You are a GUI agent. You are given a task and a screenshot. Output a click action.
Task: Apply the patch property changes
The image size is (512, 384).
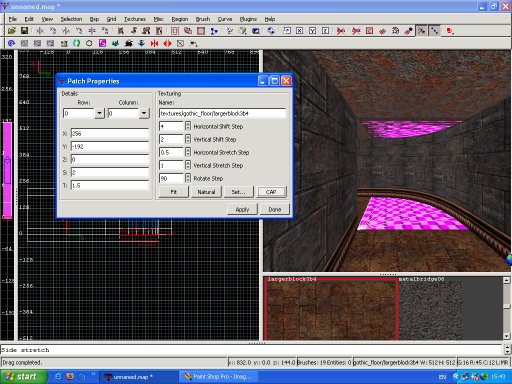(x=242, y=209)
